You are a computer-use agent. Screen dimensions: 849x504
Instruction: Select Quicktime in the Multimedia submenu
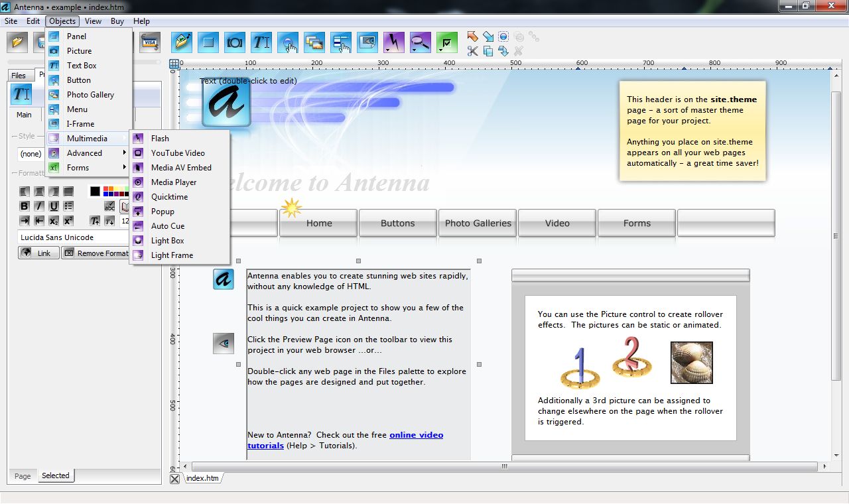pos(180,197)
